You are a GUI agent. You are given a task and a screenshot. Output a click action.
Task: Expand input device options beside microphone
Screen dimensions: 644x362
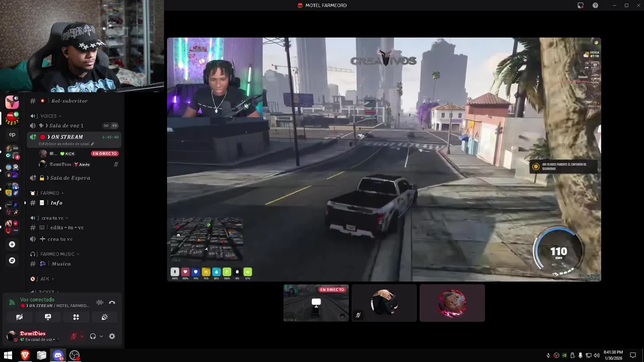[82, 336]
